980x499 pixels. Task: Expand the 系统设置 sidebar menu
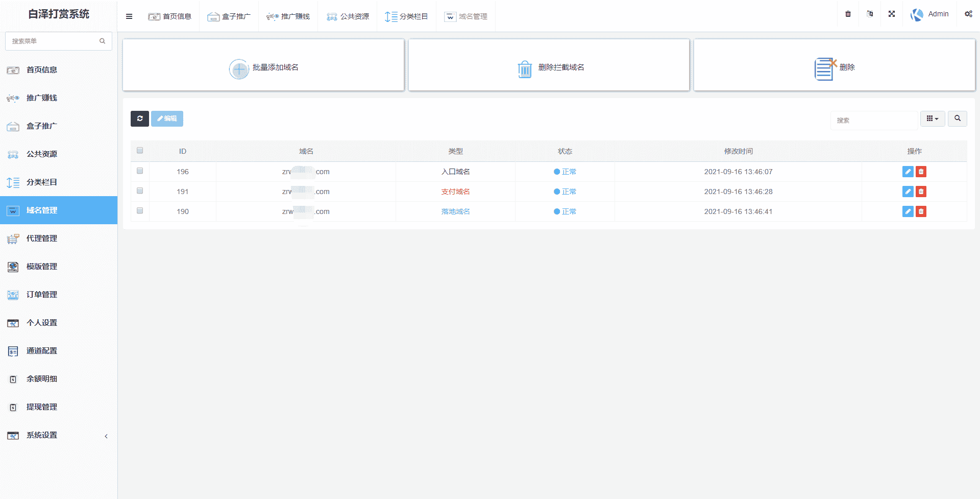[x=59, y=435]
